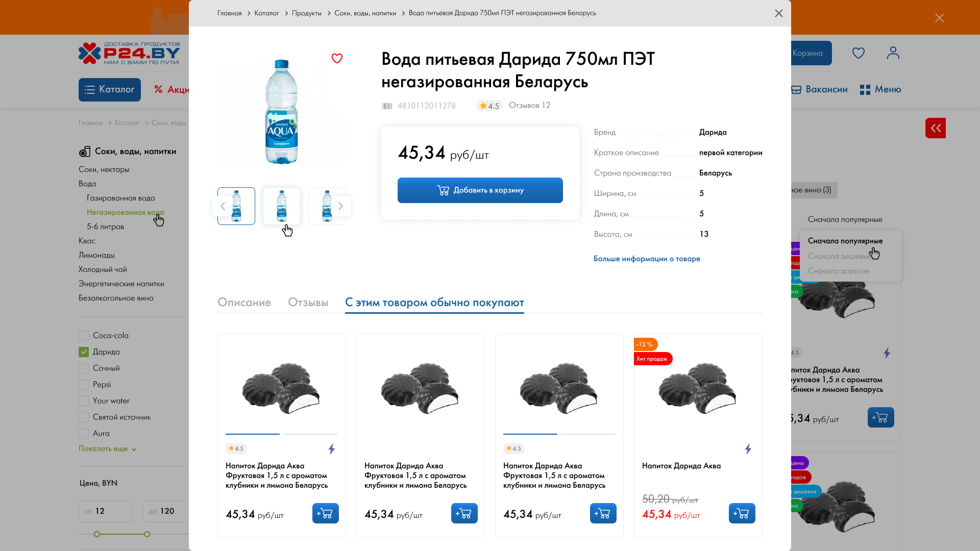Open user account profile icon
The image size is (980, 551).
893,53
